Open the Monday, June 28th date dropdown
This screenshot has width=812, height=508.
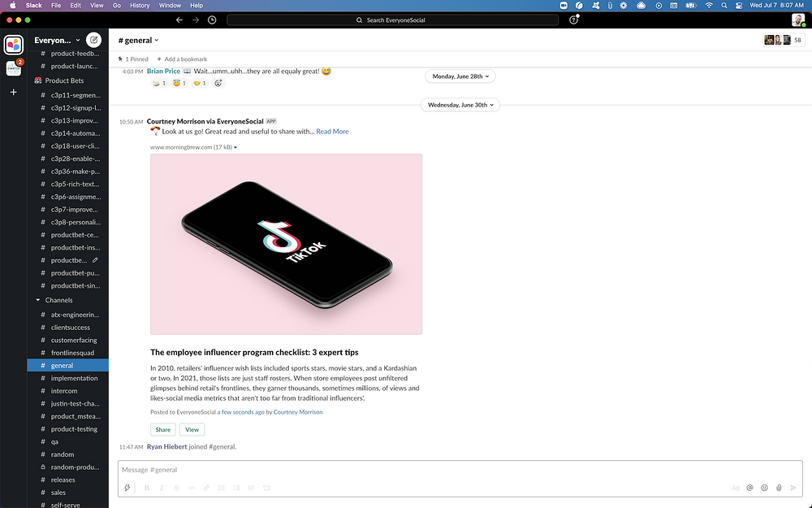(460, 76)
